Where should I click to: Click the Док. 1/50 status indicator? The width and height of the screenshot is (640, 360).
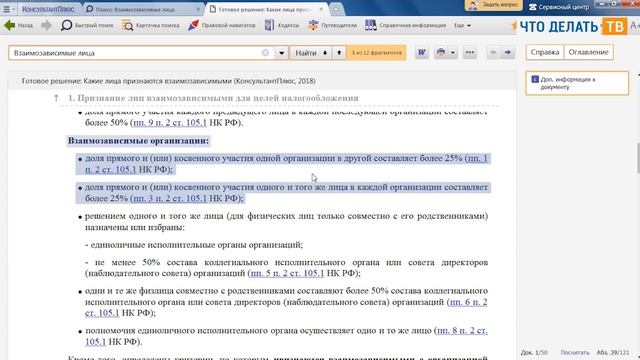tap(534, 353)
